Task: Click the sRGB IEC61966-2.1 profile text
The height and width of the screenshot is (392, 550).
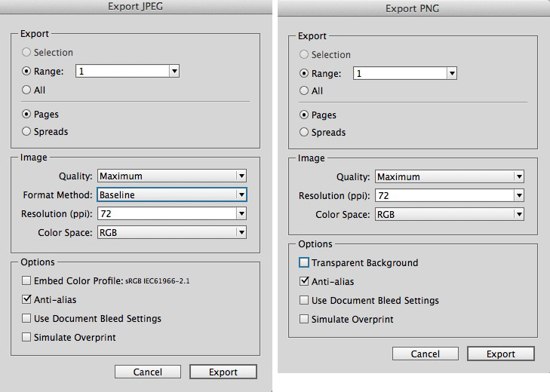Action: 157,281
